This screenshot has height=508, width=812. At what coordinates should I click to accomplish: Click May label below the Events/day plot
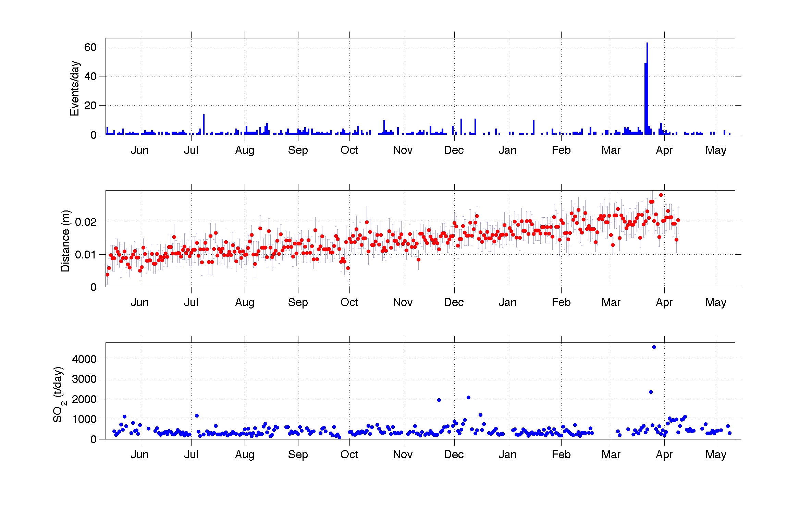pos(716,150)
